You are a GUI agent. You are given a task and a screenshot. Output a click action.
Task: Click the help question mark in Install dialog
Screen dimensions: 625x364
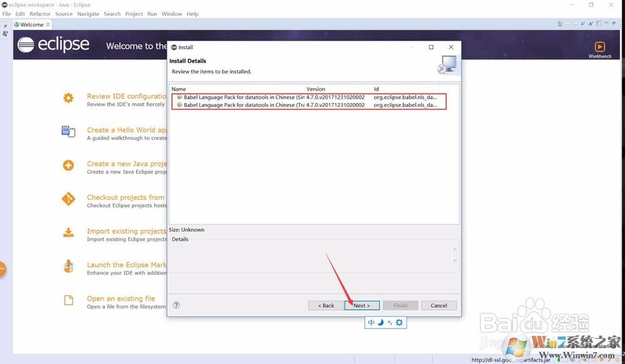pyautogui.click(x=176, y=305)
